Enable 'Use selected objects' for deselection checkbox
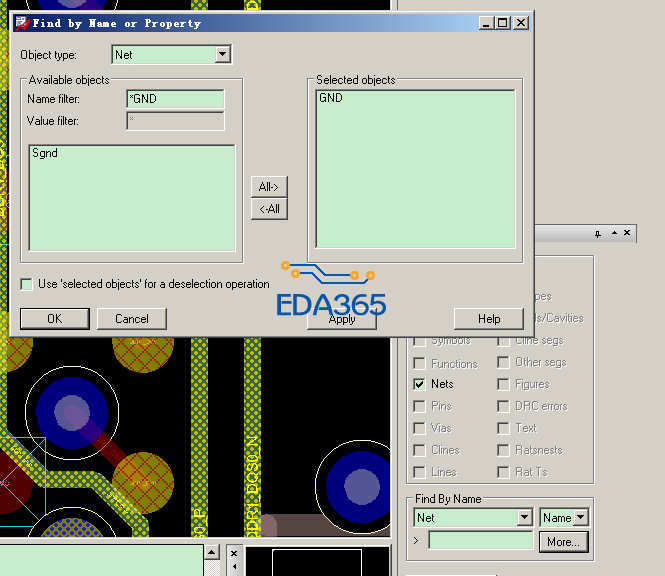The height and width of the screenshot is (576, 665). pos(26,284)
